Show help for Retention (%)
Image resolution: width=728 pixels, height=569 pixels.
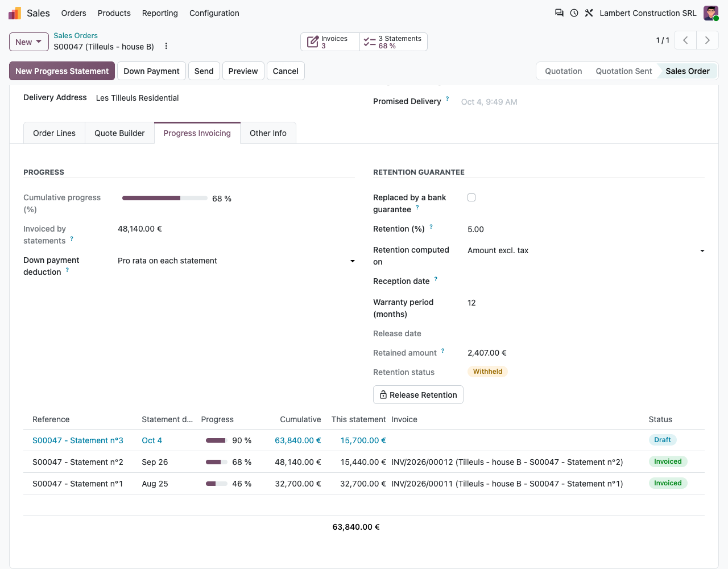431,226
